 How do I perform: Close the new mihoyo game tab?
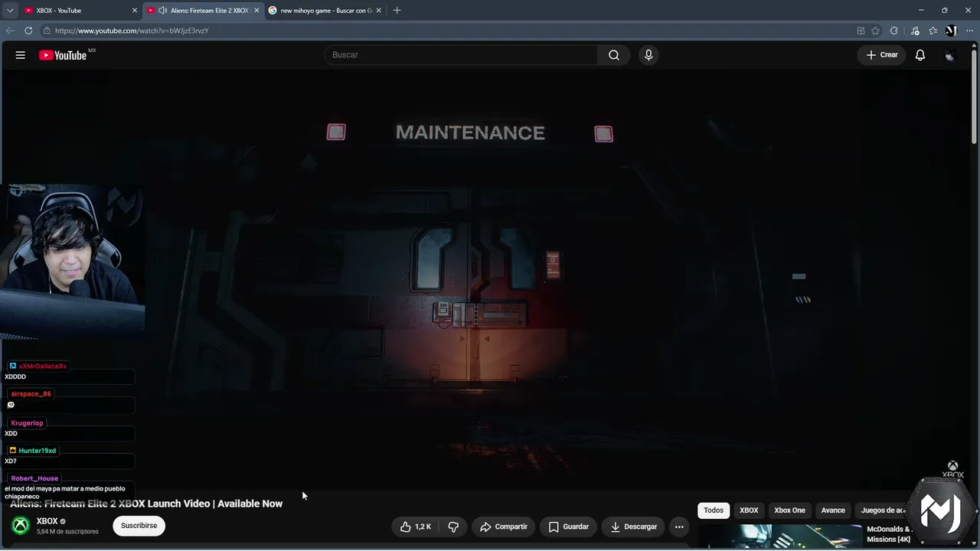[x=378, y=11]
